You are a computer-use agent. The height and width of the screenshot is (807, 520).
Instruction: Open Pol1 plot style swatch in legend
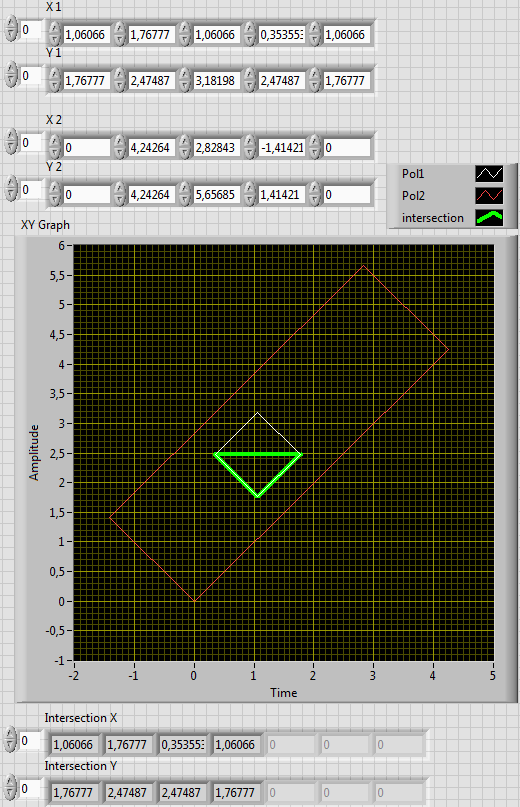click(489, 173)
